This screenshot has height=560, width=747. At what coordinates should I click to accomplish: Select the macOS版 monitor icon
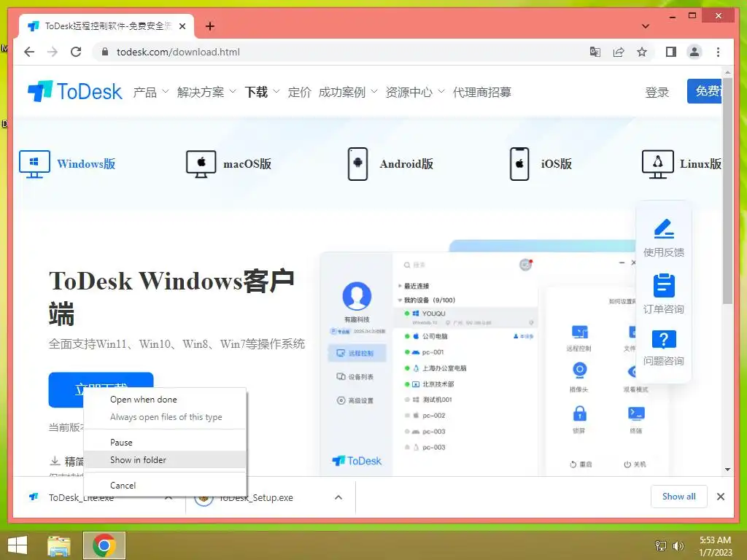pos(201,164)
